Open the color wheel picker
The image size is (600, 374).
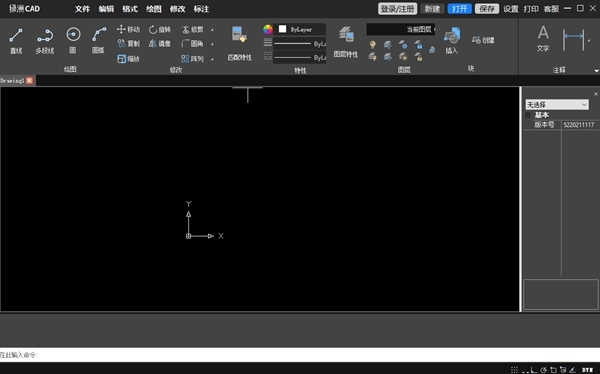(268, 29)
